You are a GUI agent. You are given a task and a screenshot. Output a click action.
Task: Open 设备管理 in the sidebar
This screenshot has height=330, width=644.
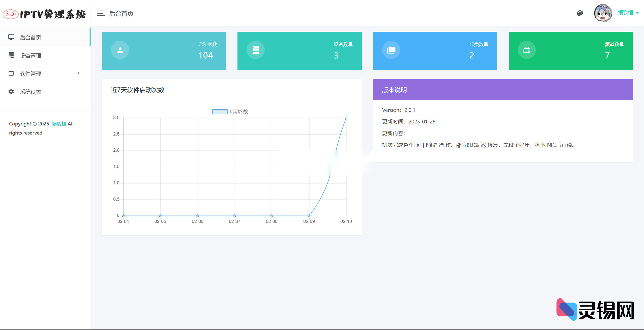coord(30,56)
